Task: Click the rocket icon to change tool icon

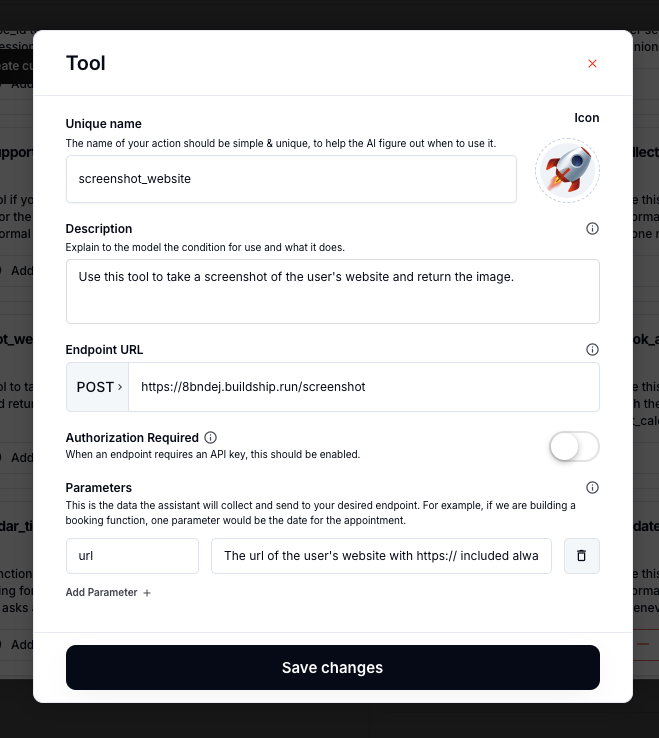Action: coord(567,170)
